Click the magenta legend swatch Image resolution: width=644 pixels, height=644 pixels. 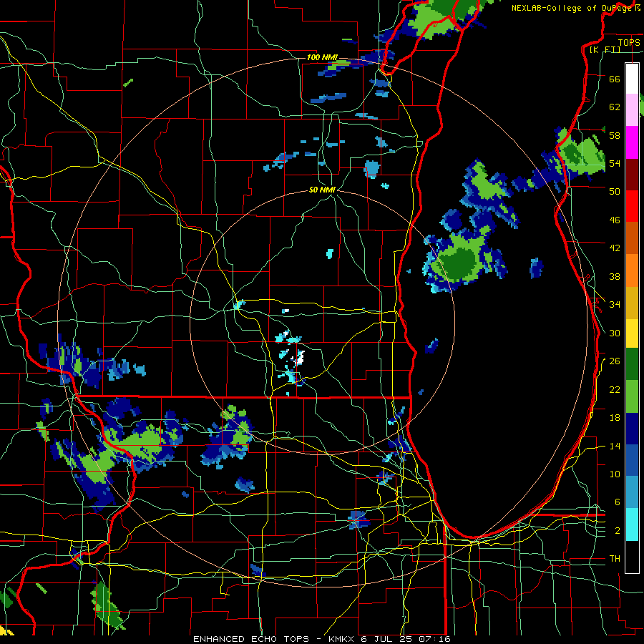(632, 142)
